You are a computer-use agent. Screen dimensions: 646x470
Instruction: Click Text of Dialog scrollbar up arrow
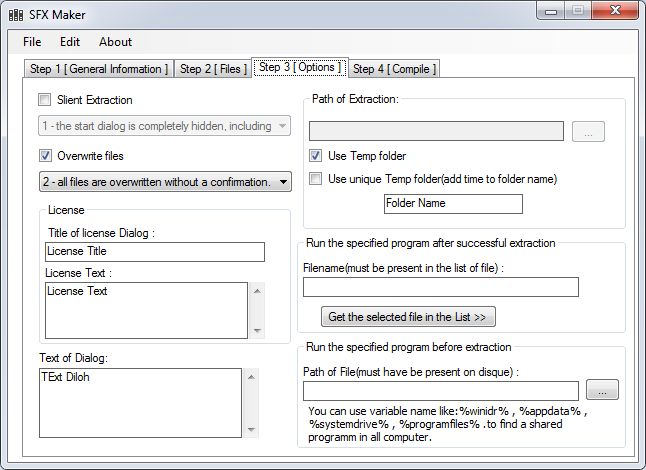pyautogui.click(x=251, y=377)
